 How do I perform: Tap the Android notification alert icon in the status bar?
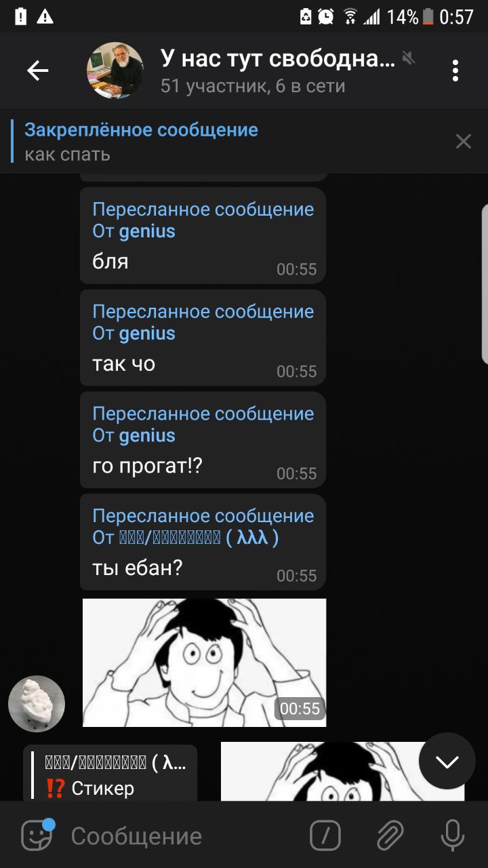[45, 16]
